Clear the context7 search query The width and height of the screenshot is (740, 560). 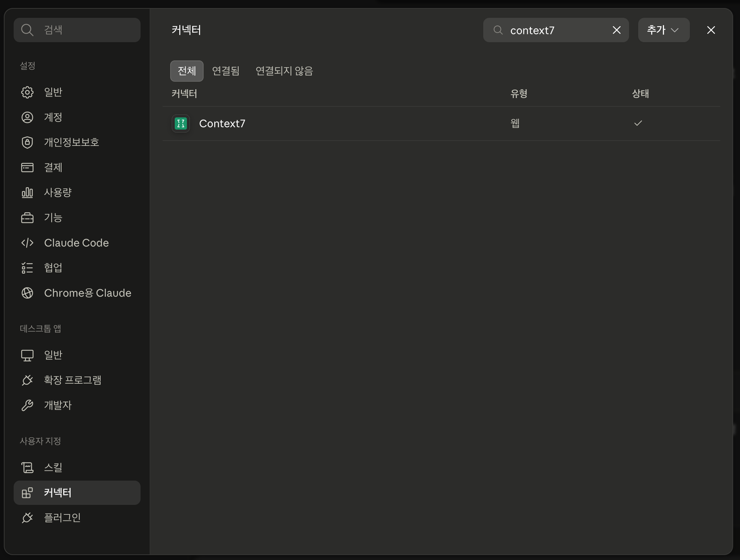coord(617,30)
